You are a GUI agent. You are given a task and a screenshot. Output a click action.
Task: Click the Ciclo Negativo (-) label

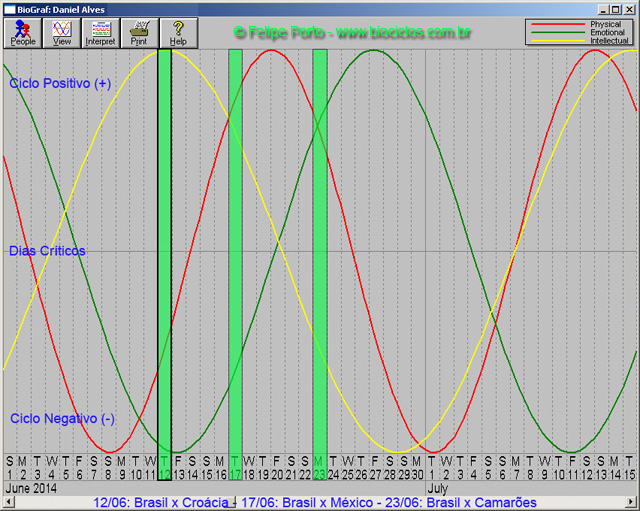[x=62, y=419]
